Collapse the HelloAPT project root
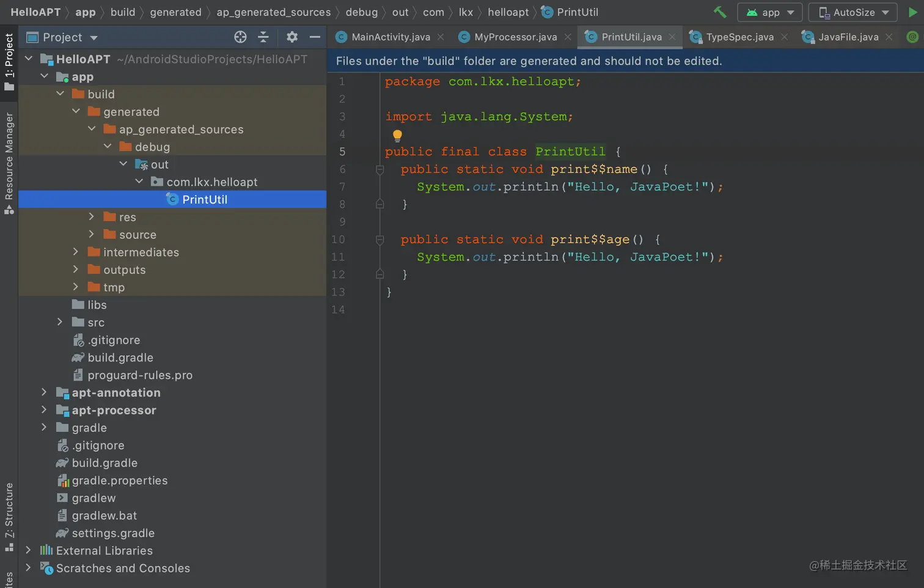 click(29, 59)
